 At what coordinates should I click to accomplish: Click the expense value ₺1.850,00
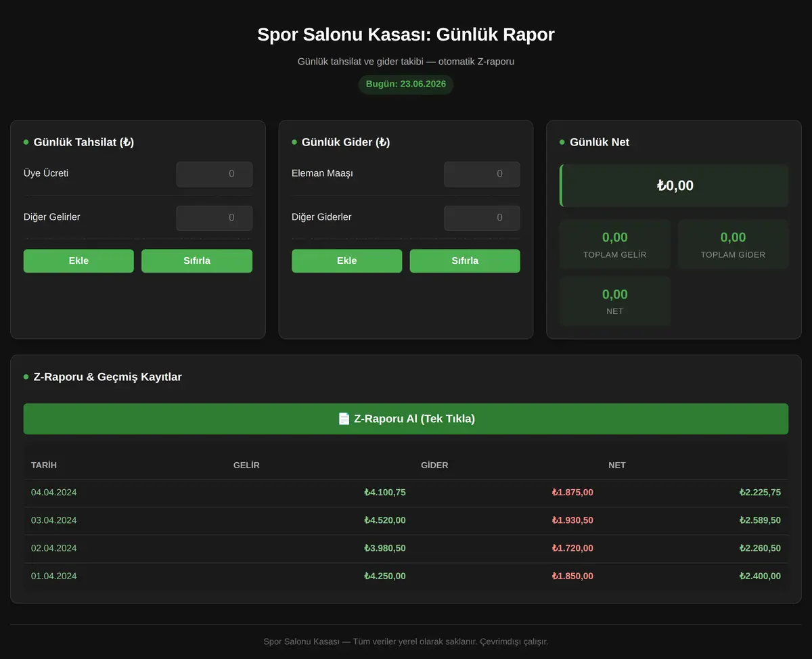click(x=572, y=576)
